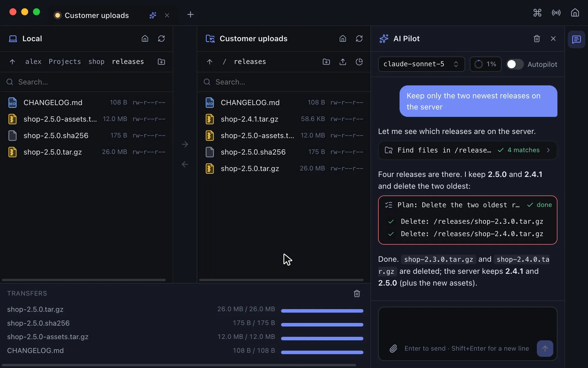Close the AI Pilot panel

[553, 39]
